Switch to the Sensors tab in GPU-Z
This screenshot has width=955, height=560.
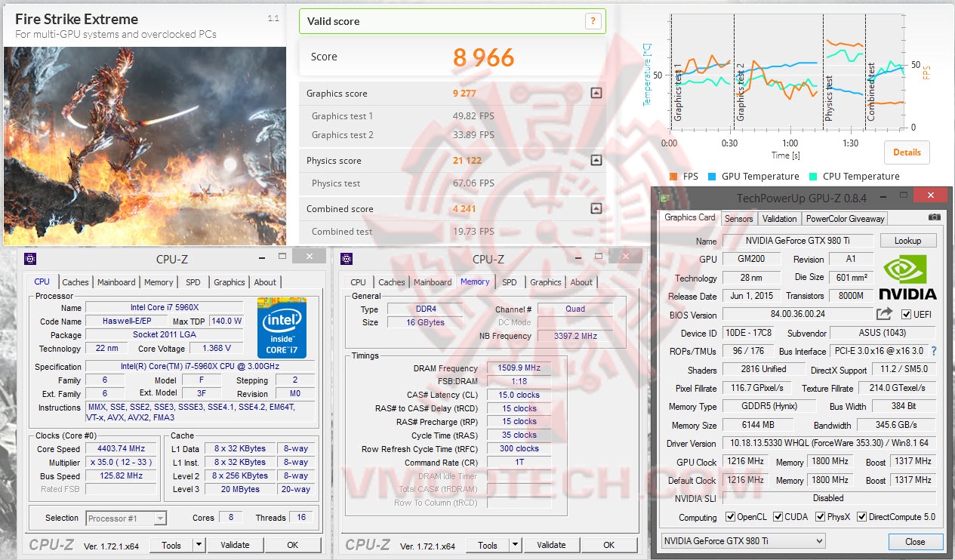click(x=738, y=219)
